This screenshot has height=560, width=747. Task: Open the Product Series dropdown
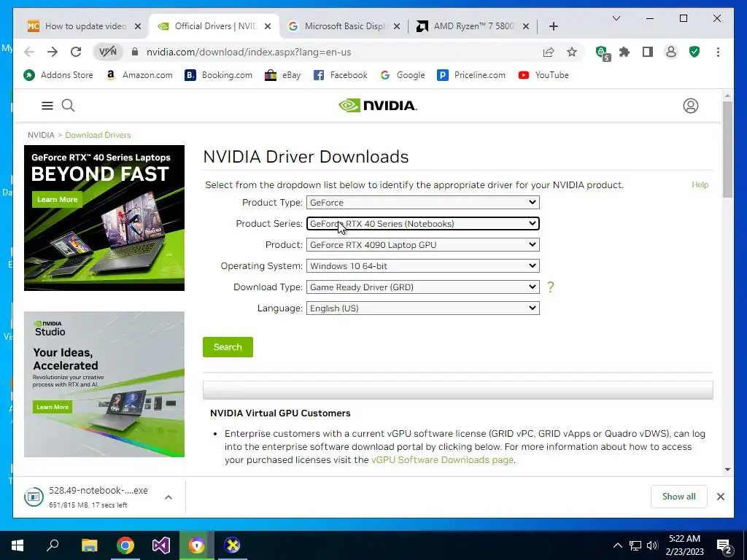422,223
